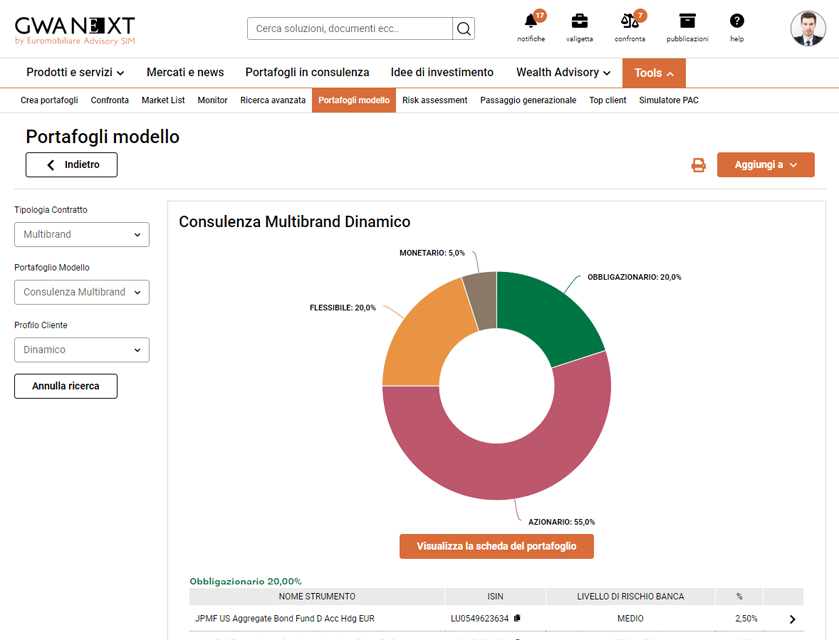
Task: Click NOME STRUMENTO column header
Action: tap(317, 596)
